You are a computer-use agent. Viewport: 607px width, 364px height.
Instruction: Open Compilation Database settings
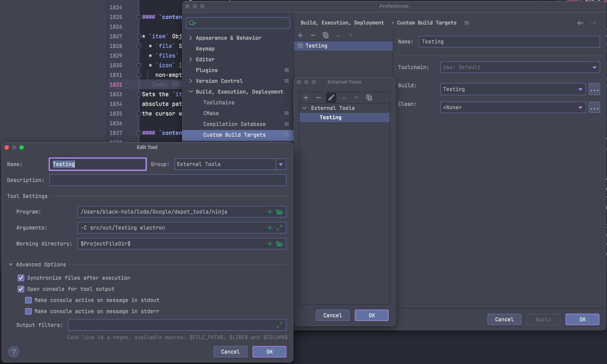[x=234, y=124]
